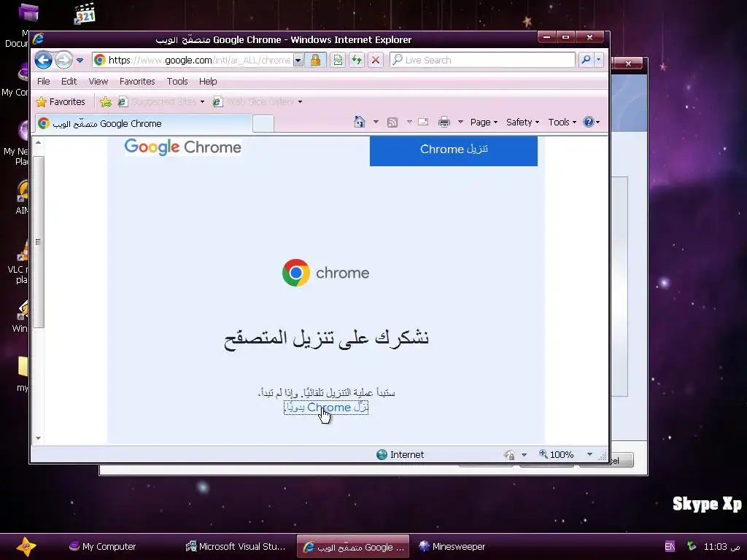Refresh the page with green arrows icon

[356, 60]
